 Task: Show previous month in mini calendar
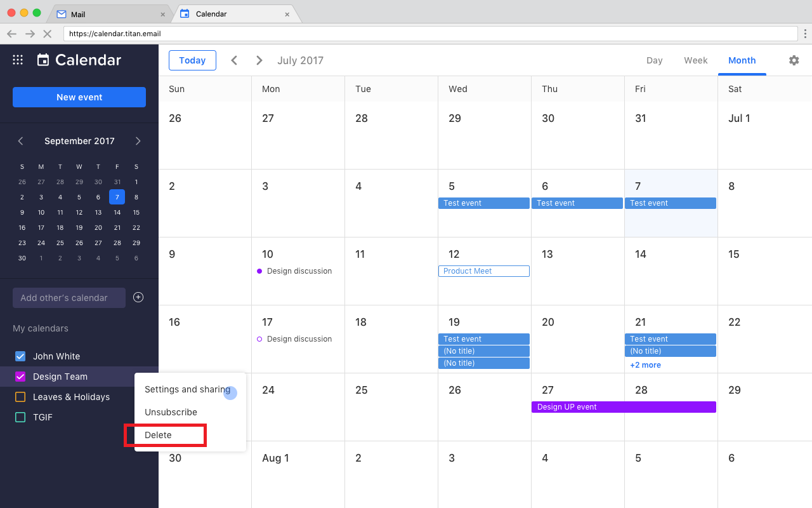20,141
